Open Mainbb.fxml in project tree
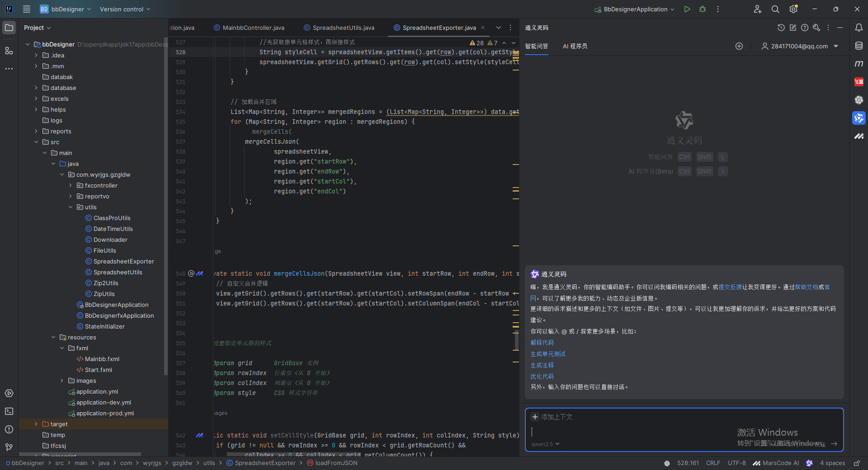Image resolution: width=868 pixels, height=470 pixels. pos(102,359)
